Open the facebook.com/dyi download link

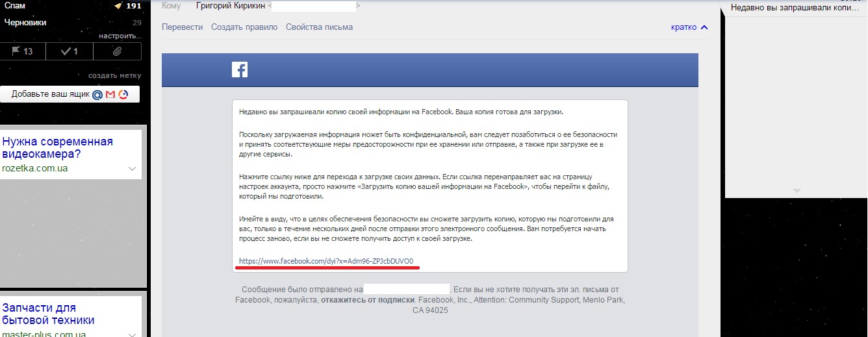[x=326, y=261]
